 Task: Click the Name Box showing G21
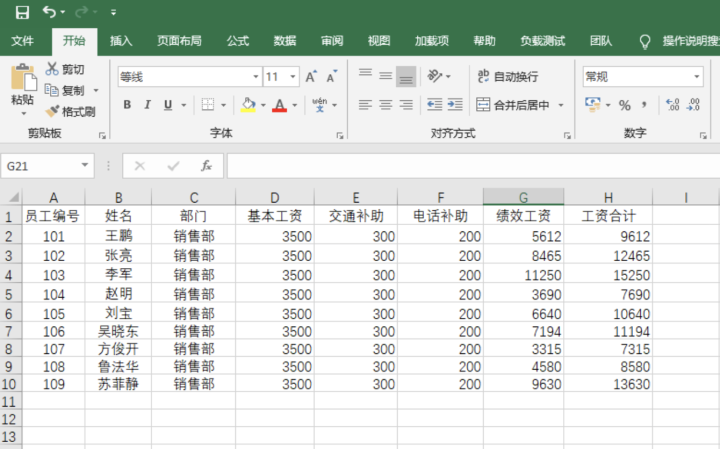point(48,166)
